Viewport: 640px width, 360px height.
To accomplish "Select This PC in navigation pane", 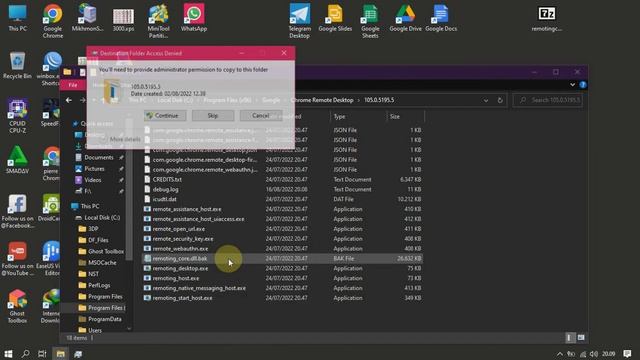I will [90, 206].
